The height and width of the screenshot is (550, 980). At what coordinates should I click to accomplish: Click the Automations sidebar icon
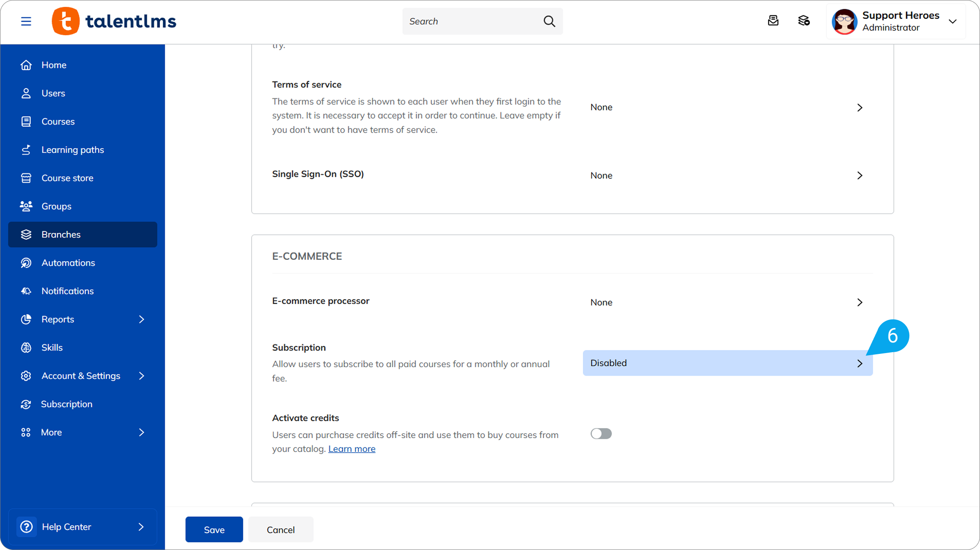click(26, 263)
